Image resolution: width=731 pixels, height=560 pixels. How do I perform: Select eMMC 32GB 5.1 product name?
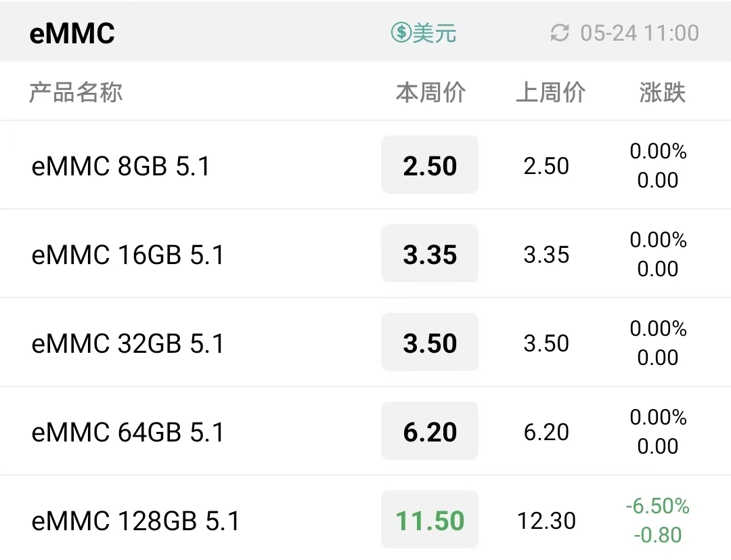point(128,343)
